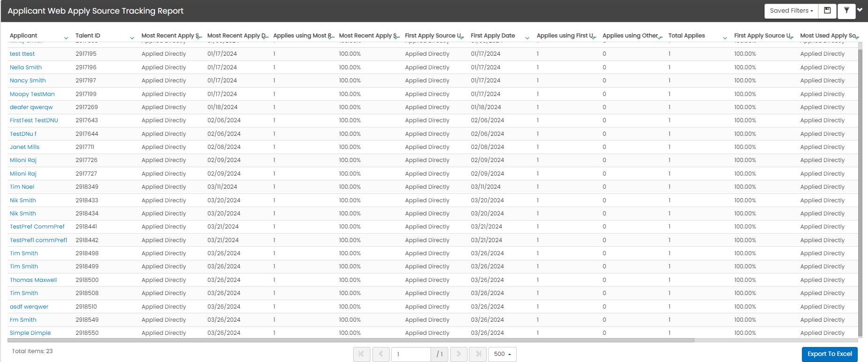This screenshot has width=868, height=362.
Task: Open the Saved Filters dropdown
Action: coord(791,11)
